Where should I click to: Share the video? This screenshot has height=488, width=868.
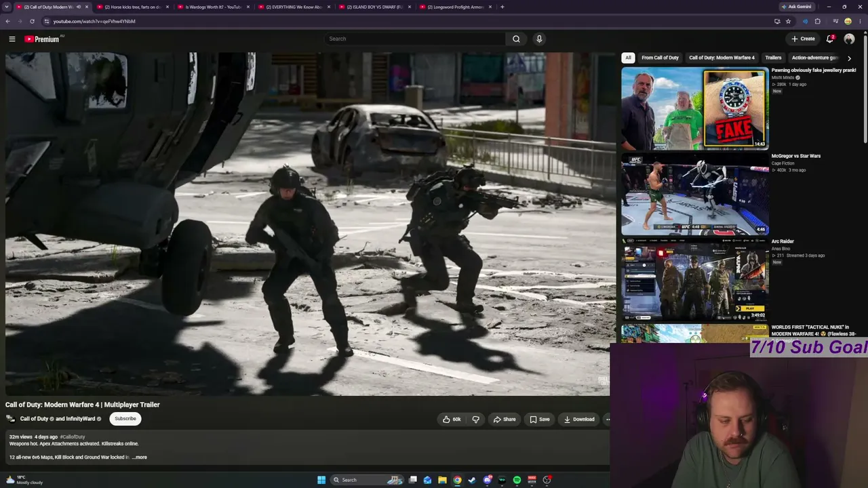505,419
